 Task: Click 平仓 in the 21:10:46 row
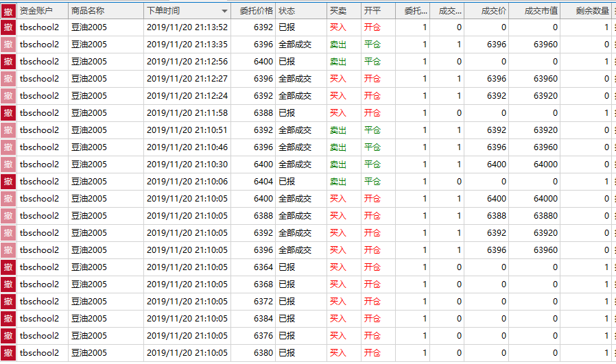(x=372, y=147)
